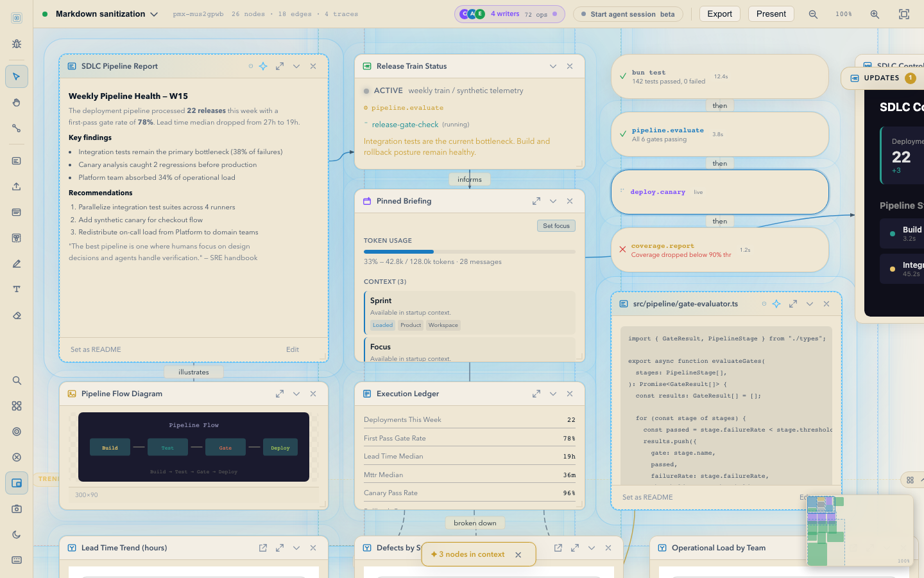Open the UPDATES tab
Screen dimensions: 924x578
point(883,78)
